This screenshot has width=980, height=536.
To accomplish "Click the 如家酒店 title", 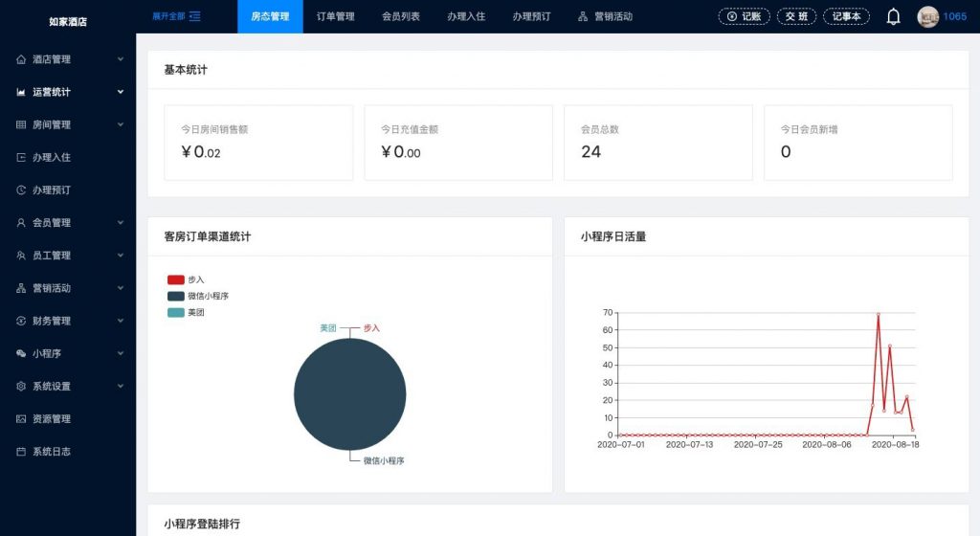I will click(x=68, y=22).
